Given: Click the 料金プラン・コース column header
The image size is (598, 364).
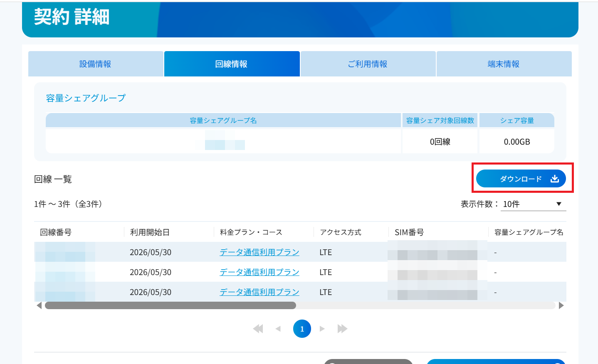Looking at the screenshot, I should [251, 232].
